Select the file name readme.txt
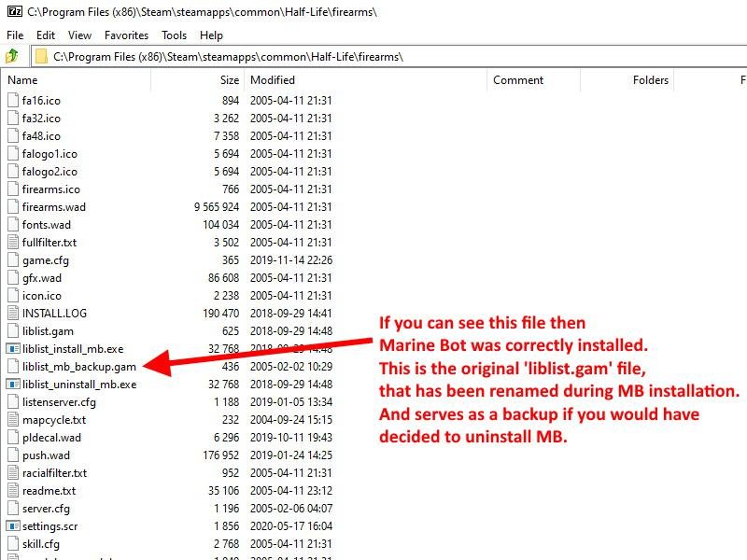Viewport: 747px width, 560px height. [49, 491]
